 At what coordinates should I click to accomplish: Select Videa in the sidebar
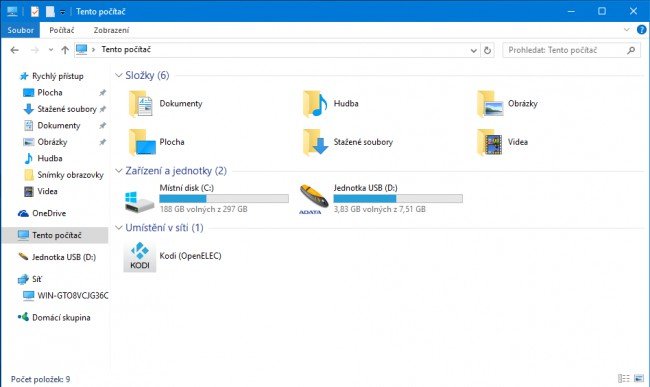coord(40,191)
